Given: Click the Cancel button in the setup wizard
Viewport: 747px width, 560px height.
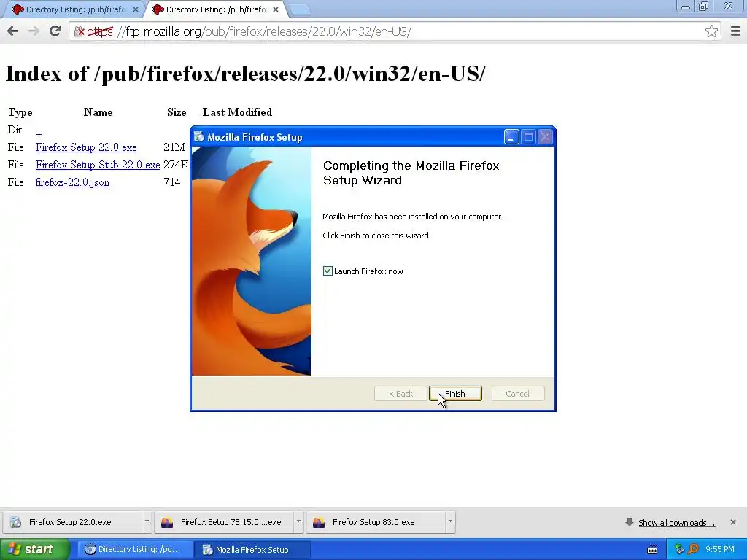Looking at the screenshot, I should point(518,394).
